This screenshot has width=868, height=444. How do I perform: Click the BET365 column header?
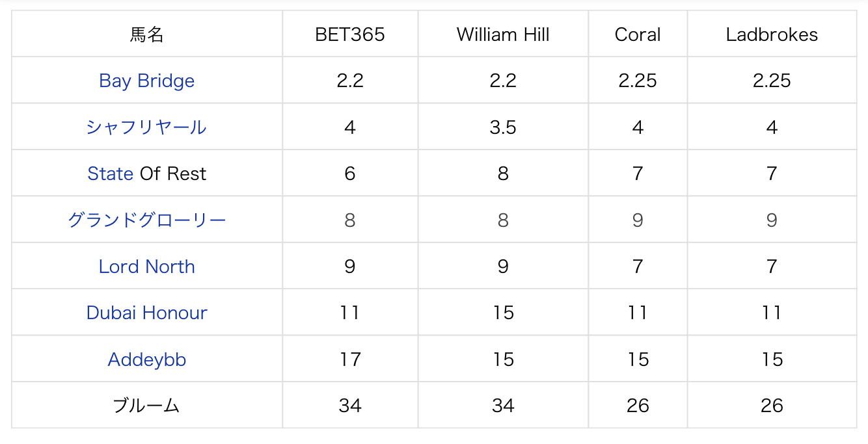click(x=350, y=34)
